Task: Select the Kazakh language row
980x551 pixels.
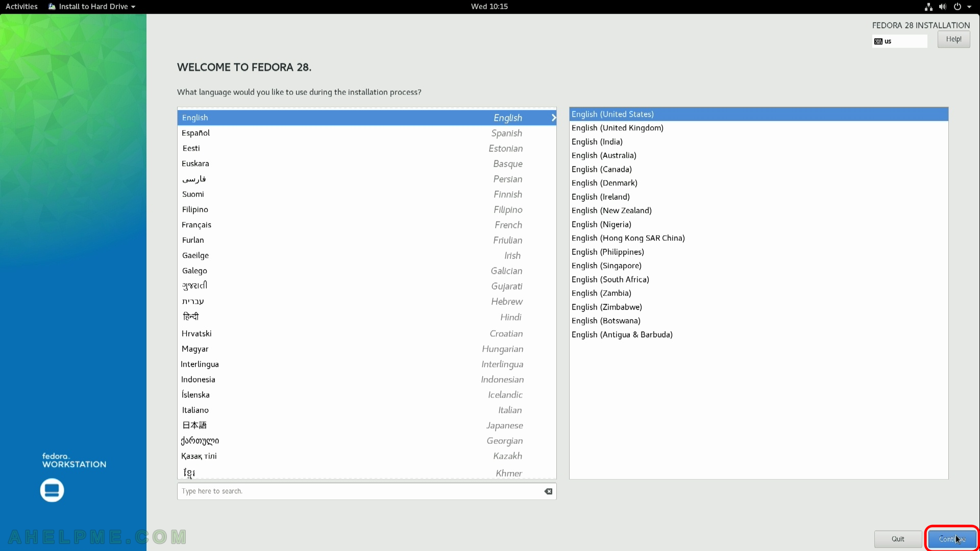Action: point(366,456)
